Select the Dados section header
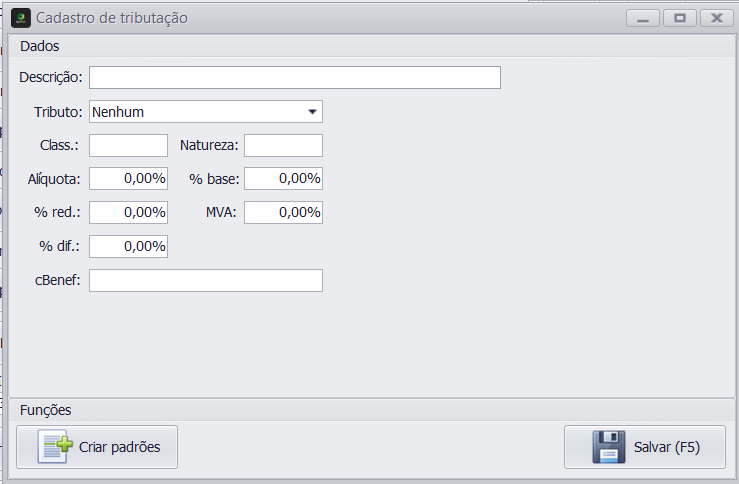This screenshot has width=739, height=484. coord(40,46)
